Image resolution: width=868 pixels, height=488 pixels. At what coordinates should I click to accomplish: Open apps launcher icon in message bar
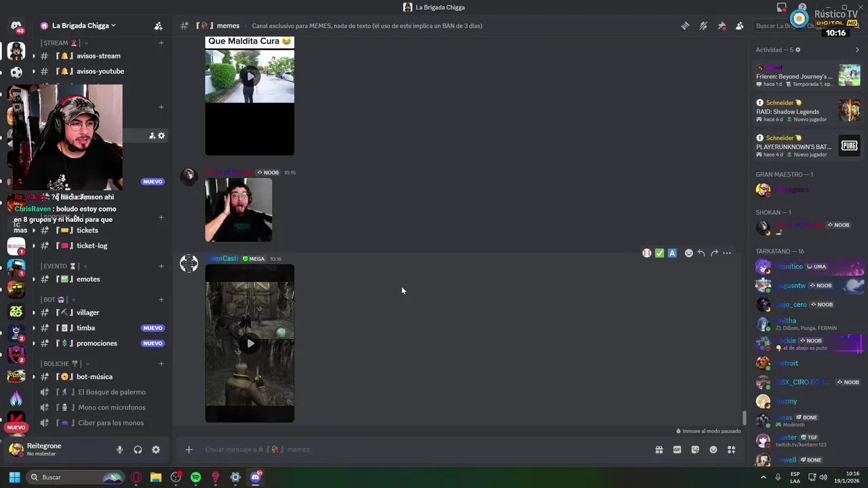coord(732,449)
